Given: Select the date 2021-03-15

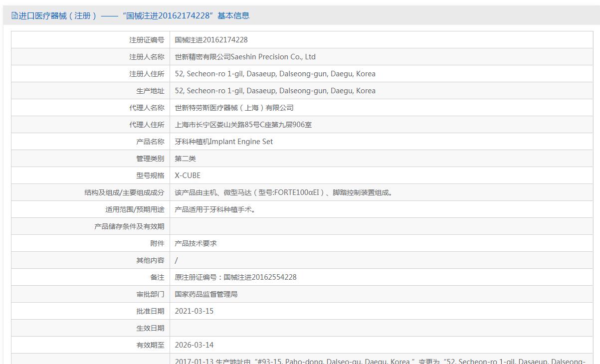Looking at the screenshot, I should (x=194, y=311).
